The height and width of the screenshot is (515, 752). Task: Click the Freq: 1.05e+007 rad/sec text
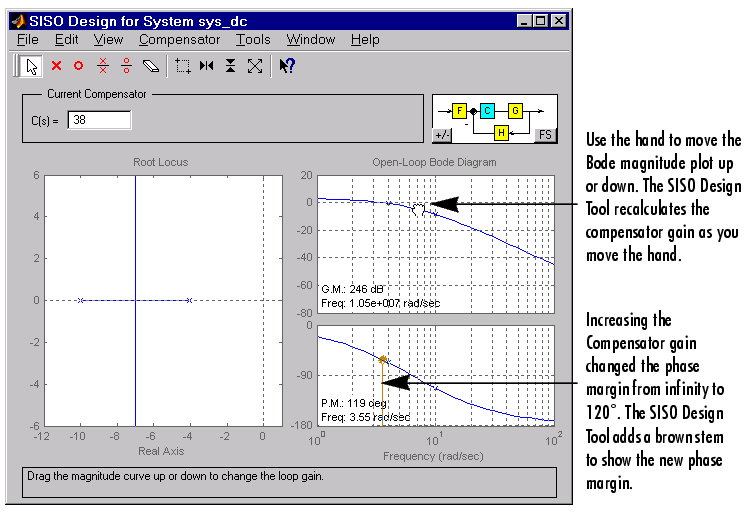click(x=380, y=303)
